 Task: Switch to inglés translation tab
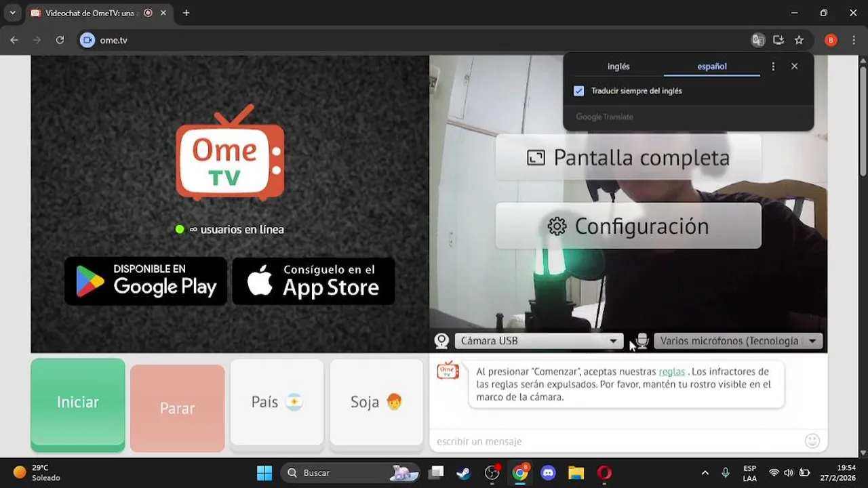(x=618, y=66)
